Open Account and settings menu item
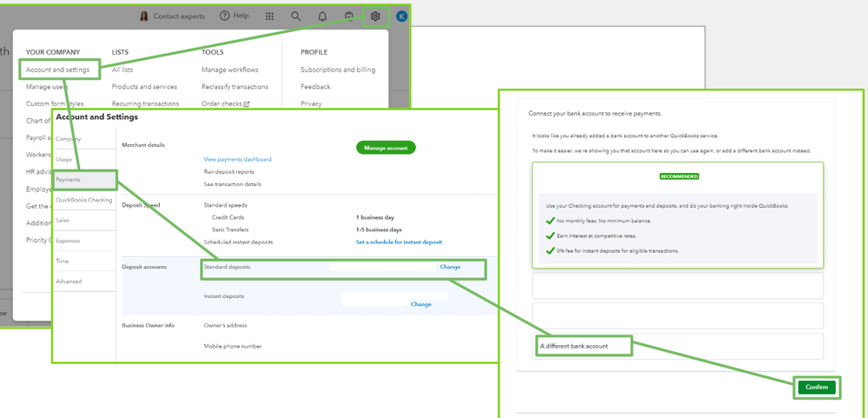Image resolution: width=868 pixels, height=418 pixels. [x=57, y=70]
